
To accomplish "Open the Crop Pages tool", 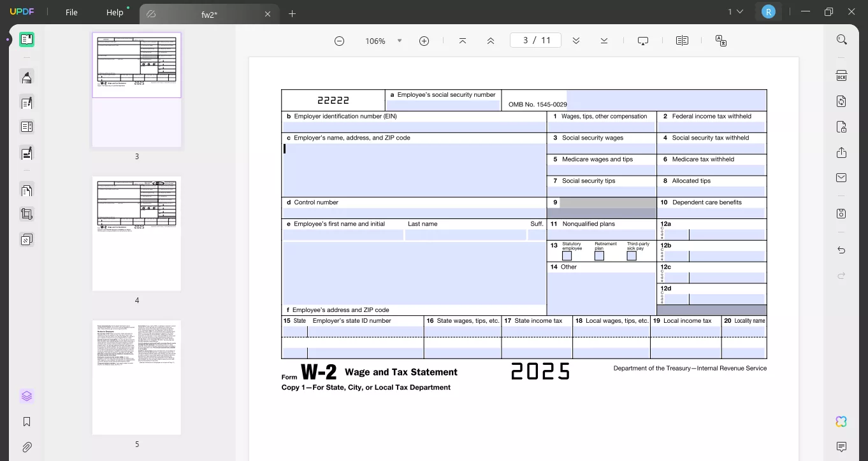I will pos(27,213).
